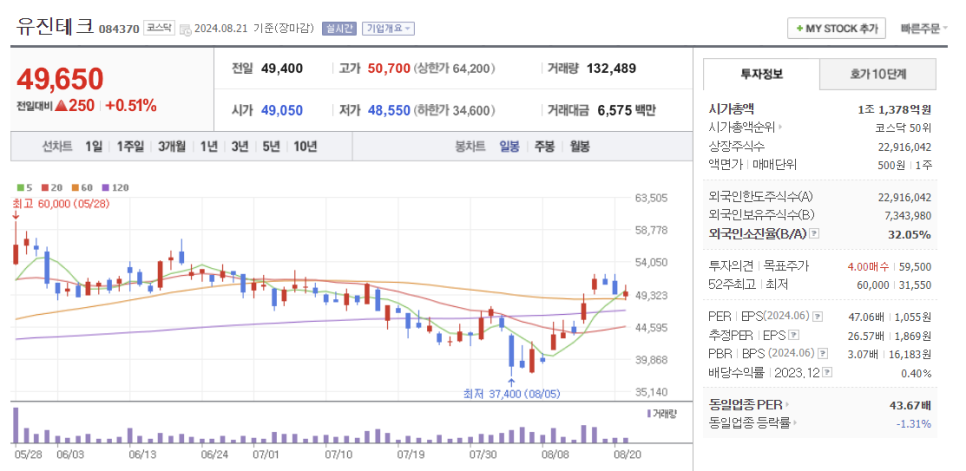Viewport: 966px width, 471px height.
Task: Switch to the 투자정보 tab
Action: coord(761,74)
